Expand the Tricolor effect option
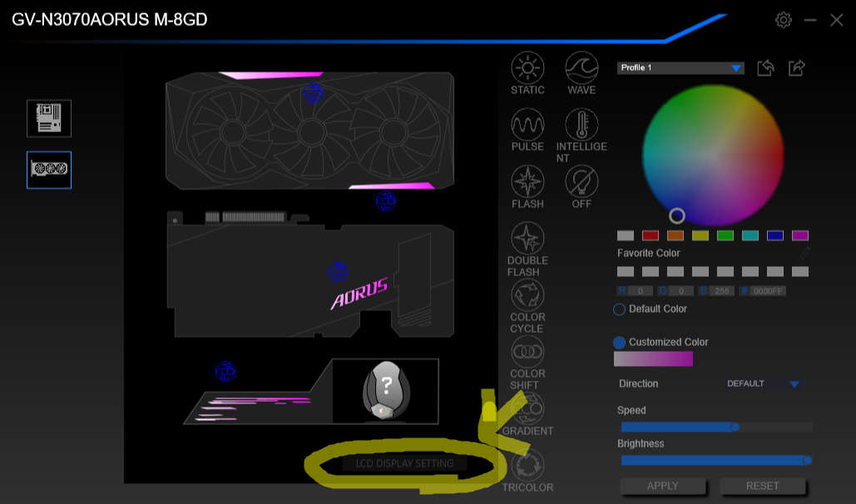Viewport: 856px width, 504px height. pyautogui.click(x=527, y=464)
